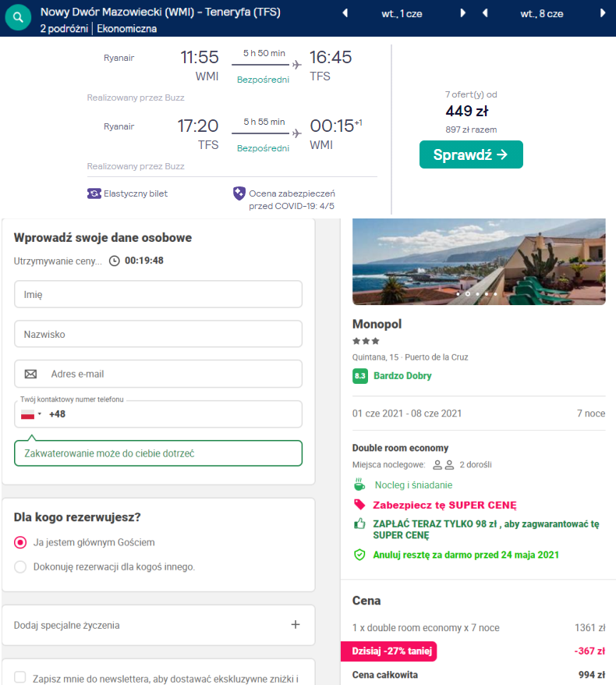Click Zabezpiecz tę SUPER CENĘ link
616x685 pixels.
point(444,505)
